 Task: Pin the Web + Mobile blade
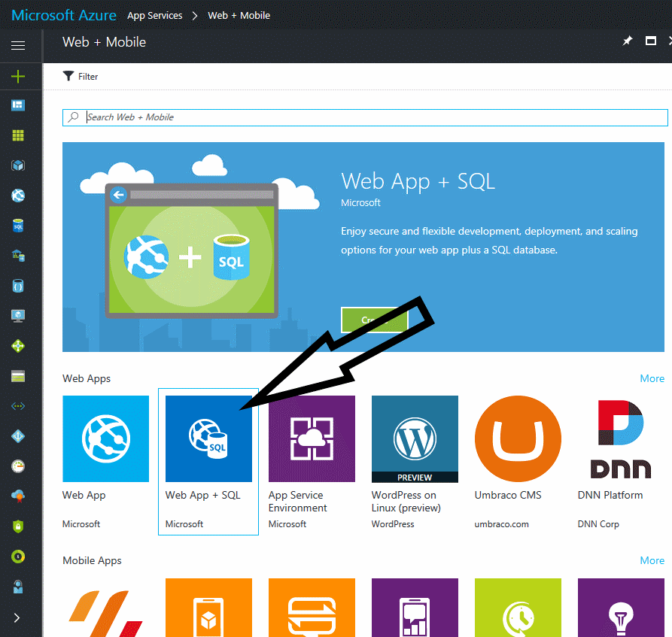pos(628,41)
